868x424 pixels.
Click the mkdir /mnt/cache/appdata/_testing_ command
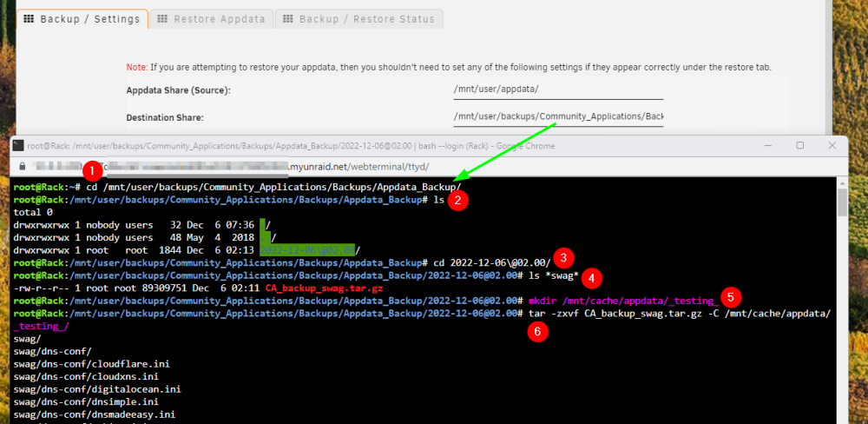coord(624,301)
